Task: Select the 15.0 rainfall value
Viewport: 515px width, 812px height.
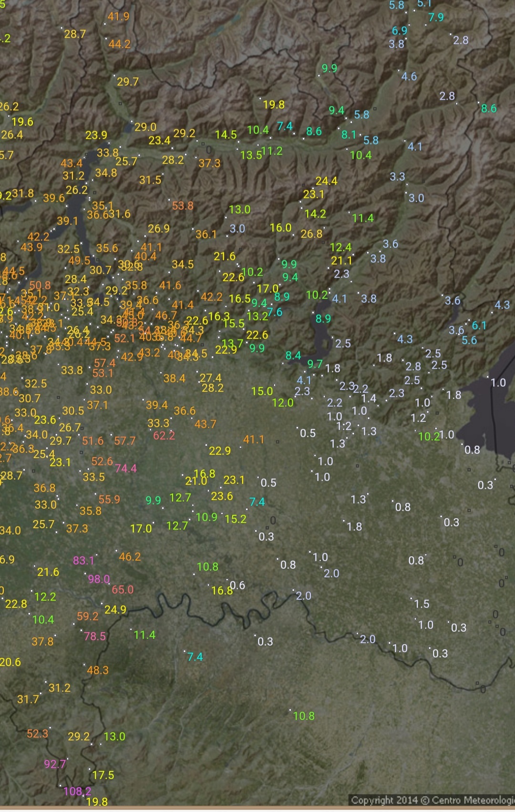Action: click(262, 391)
